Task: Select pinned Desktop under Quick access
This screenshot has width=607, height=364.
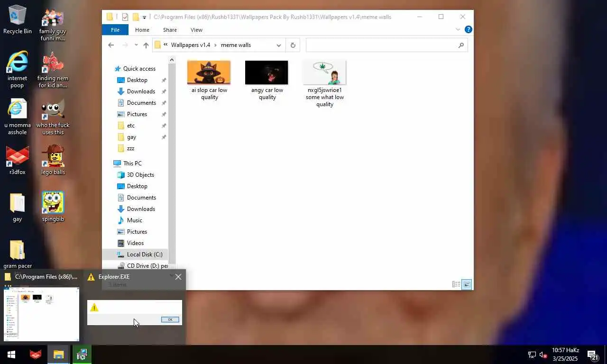Action: coord(137,80)
